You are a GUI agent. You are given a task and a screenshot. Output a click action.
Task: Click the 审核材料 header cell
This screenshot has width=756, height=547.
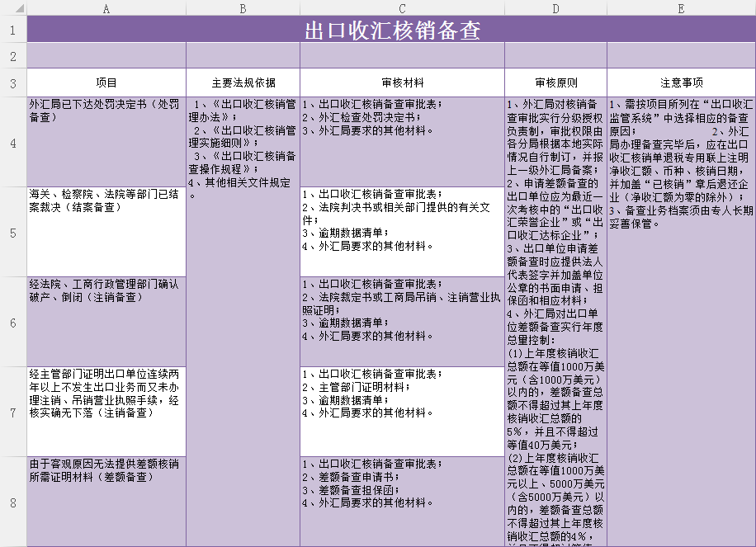(x=402, y=83)
